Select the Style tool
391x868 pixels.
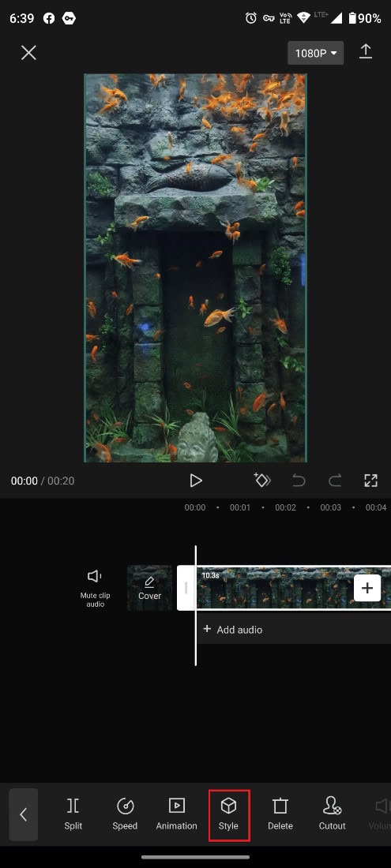point(229,815)
